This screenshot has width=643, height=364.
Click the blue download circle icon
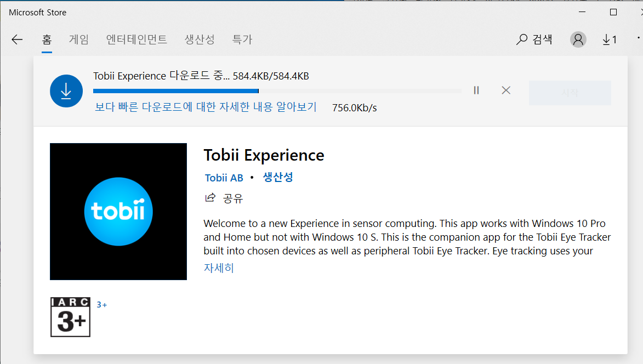pyautogui.click(x=66, y=91)
